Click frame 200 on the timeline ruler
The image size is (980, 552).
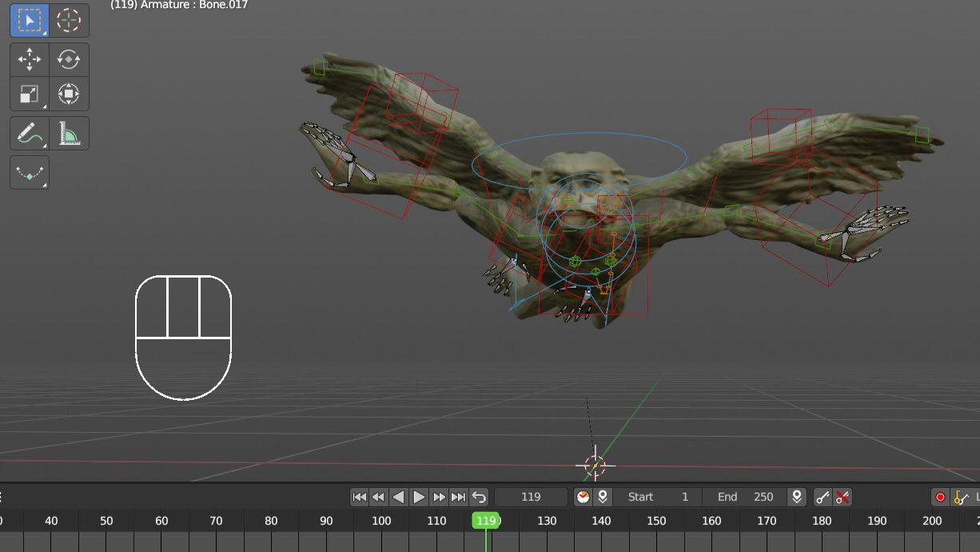tap(932, 520)
